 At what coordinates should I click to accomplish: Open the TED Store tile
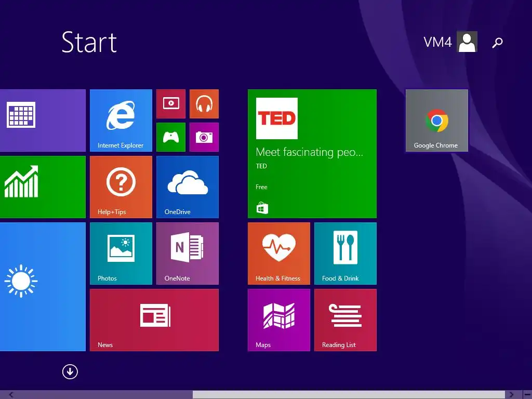click(x=312, y=154)
